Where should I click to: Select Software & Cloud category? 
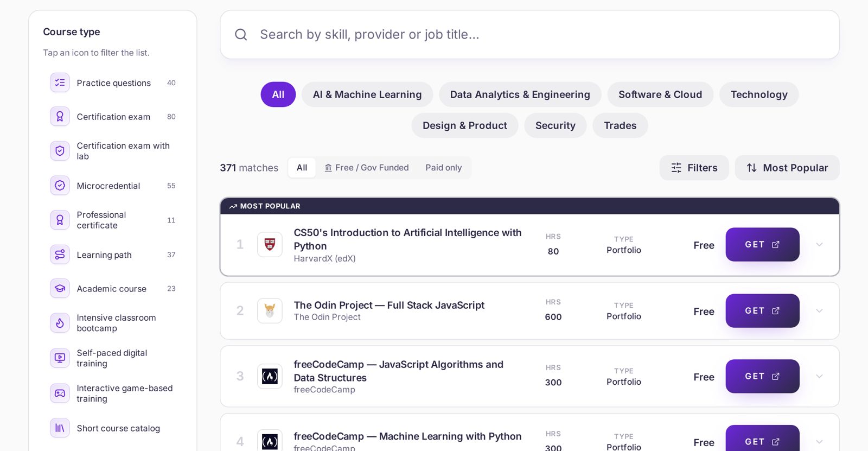coord(660,94)
